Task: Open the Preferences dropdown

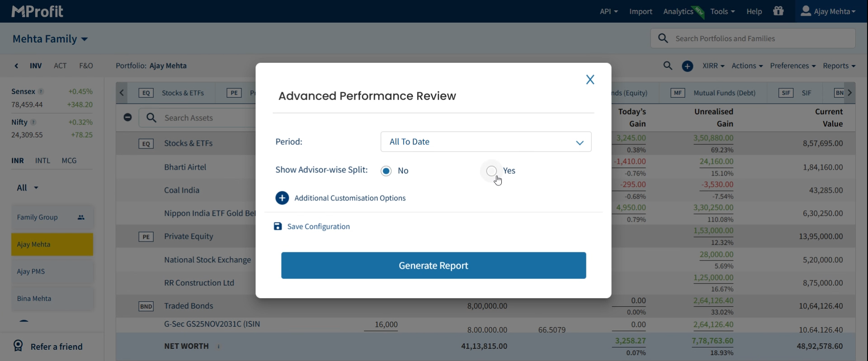Action: (x=793, y=66)
